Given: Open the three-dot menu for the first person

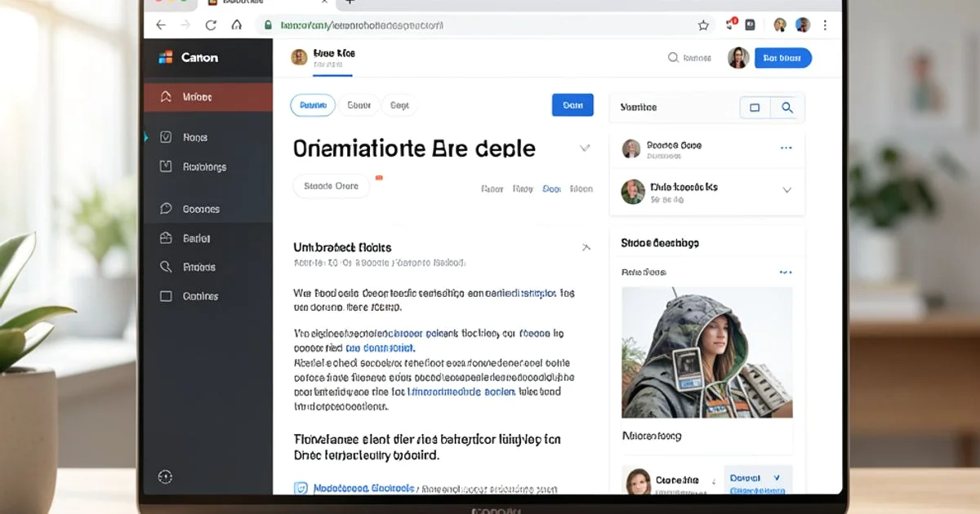Looking at the screenshot, I should point(786,148).
